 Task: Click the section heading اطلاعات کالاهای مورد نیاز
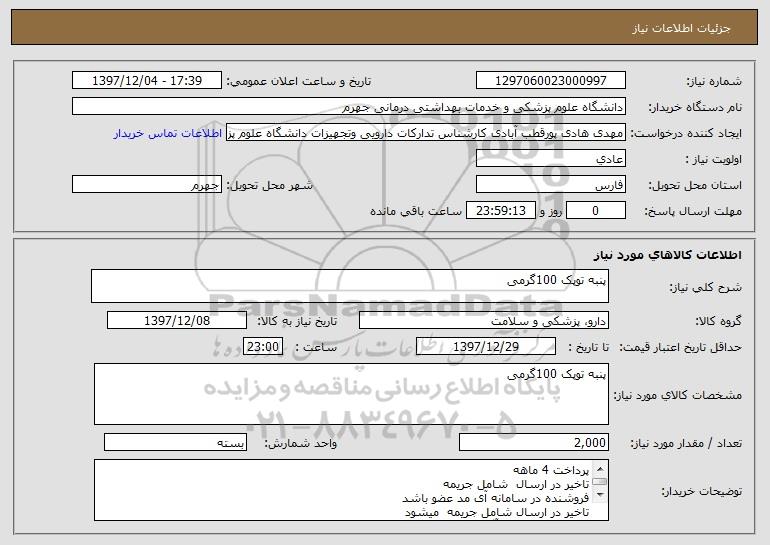[x=667, y=255]
